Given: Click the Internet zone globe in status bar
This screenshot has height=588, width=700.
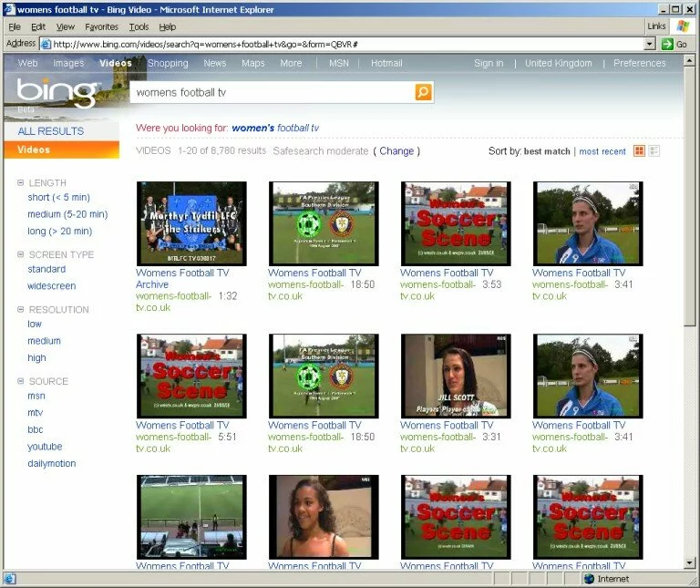Looking at the screenshot, I should [x=589, y=579].
